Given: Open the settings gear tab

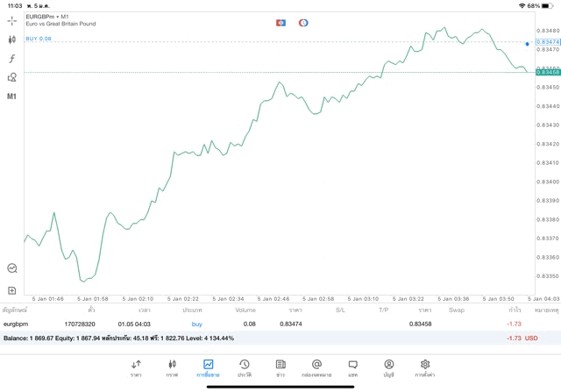Looking at the screenshot, I should click(x=425, y=367).
